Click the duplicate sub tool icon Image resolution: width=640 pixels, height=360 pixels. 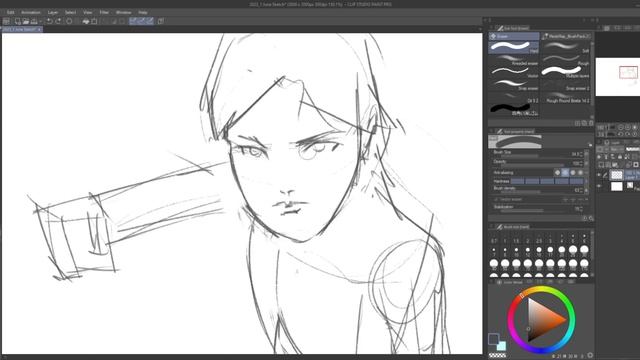point(584,123)
